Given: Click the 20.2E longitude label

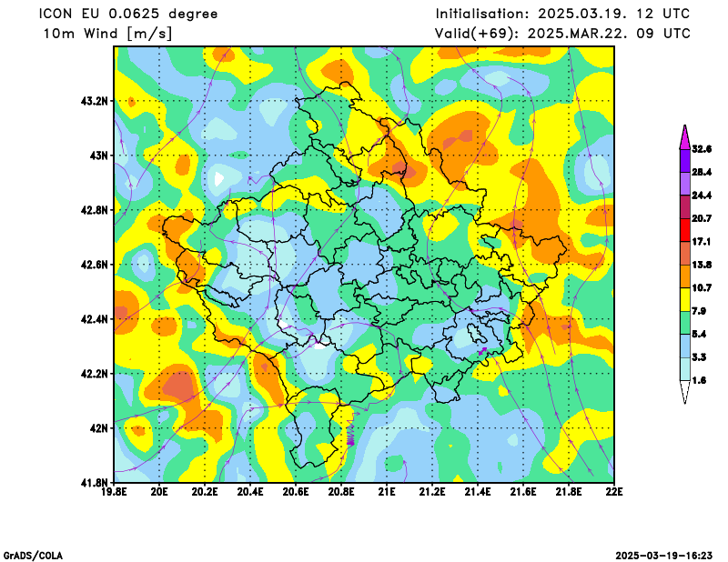Looking at the screenshot, I should tap(206, 491).
